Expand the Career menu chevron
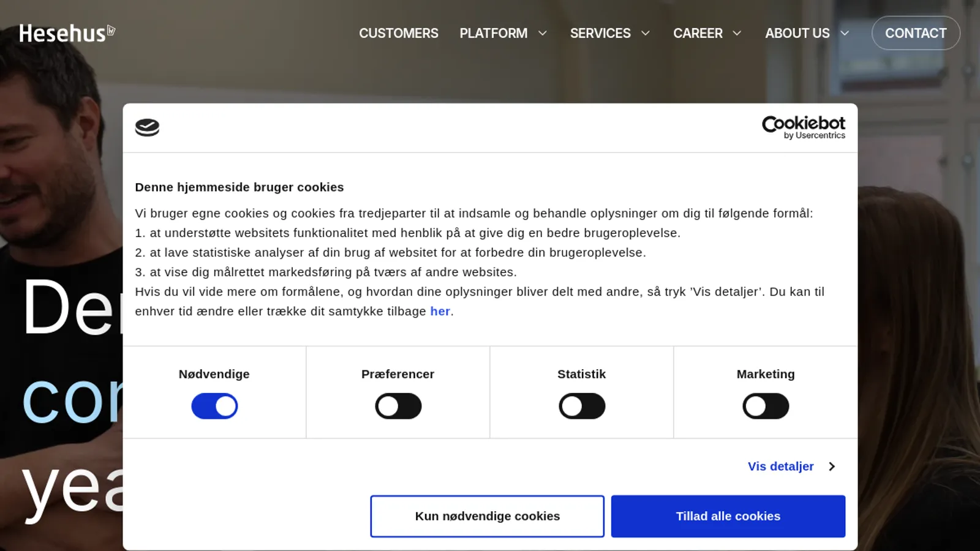 point(737,33)
